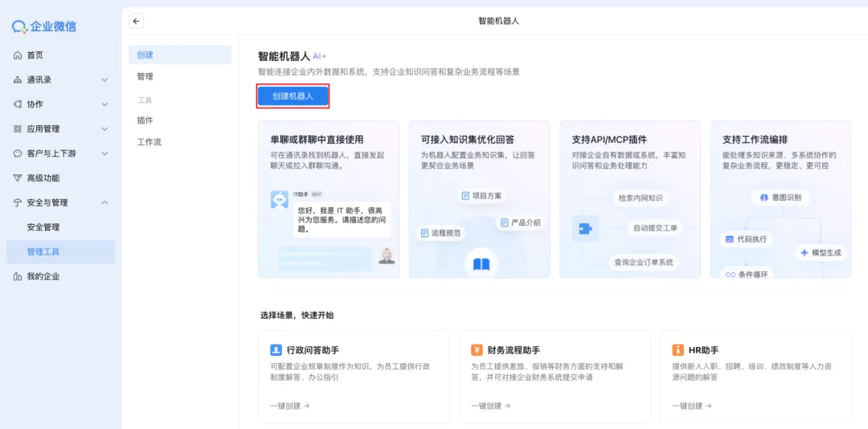The width and height of the screenshot is (868, 429).
Task: Click the 意图识别 brain icon
Action: pos(764,197)
